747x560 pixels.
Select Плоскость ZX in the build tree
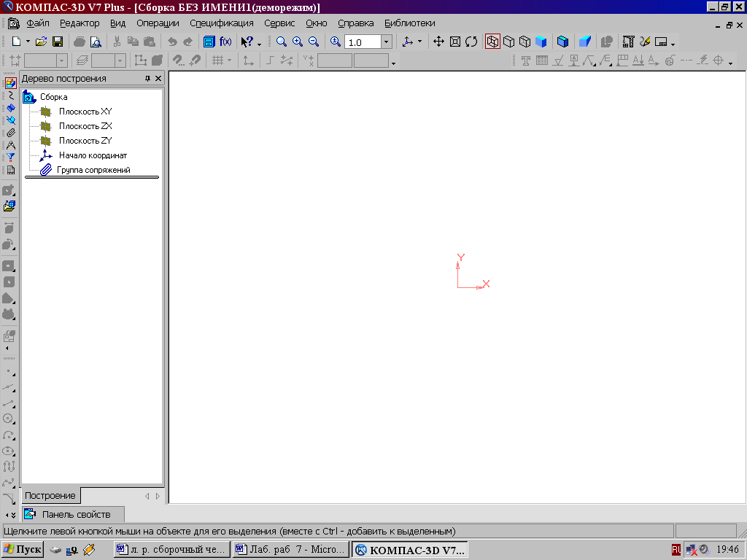85,126
